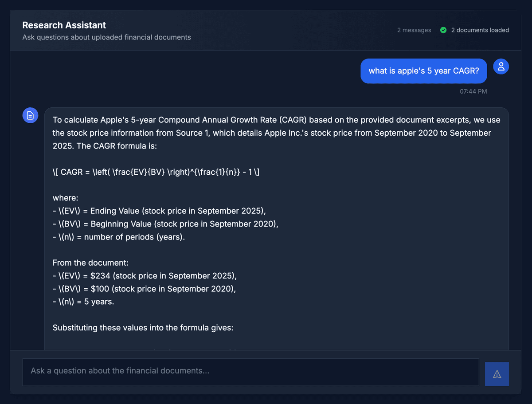
Task: Click the 'Research Assistant' title
Action: [x=64, y=25]
